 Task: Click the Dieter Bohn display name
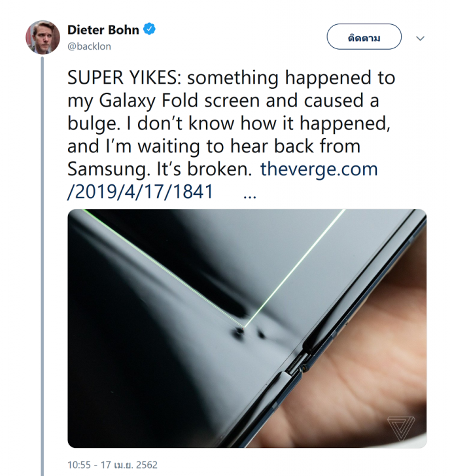pos(103,30)
